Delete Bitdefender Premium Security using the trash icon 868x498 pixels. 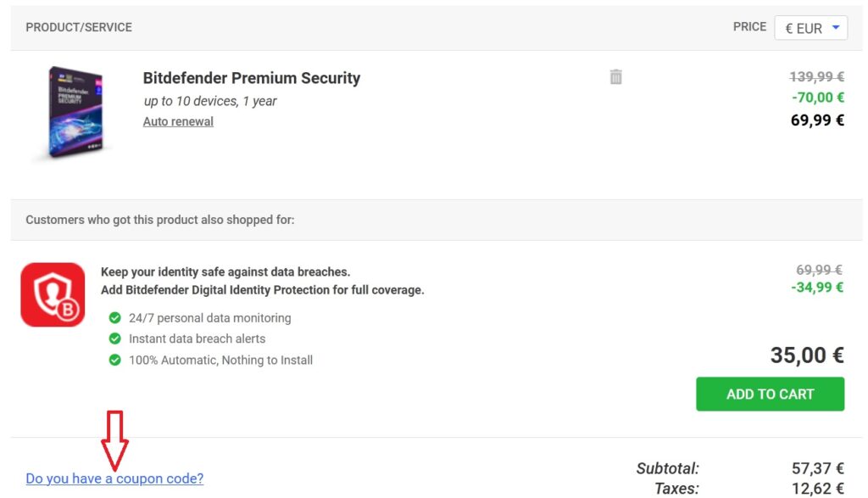point(615,77)
